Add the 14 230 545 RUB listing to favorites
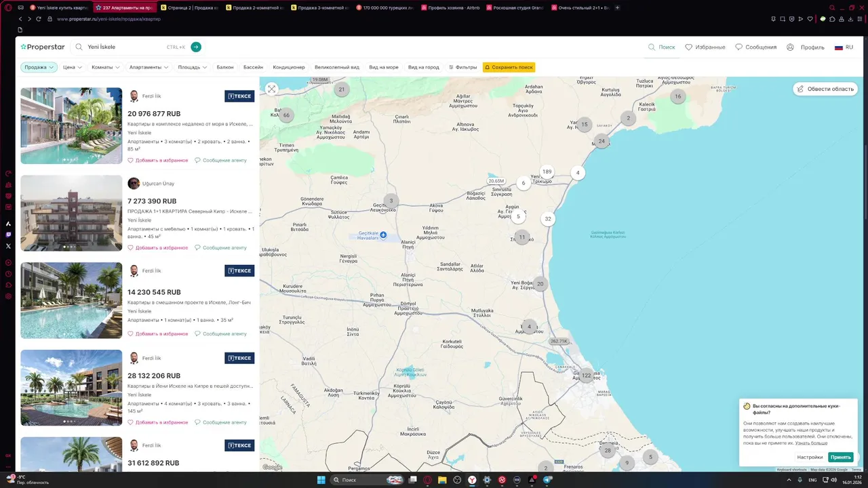 coord(158,334)
